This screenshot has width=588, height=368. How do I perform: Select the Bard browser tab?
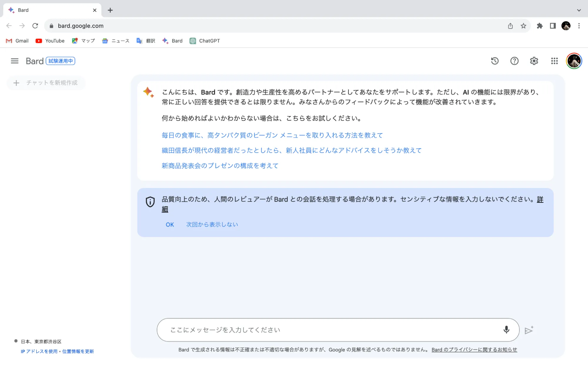coord(52,10)
